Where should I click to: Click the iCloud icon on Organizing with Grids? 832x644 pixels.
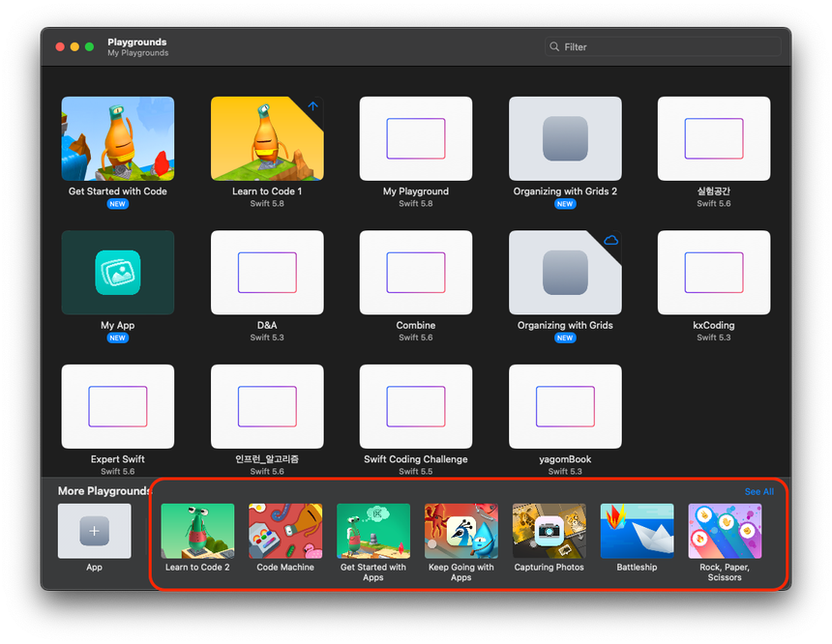(x=610, y=241)
